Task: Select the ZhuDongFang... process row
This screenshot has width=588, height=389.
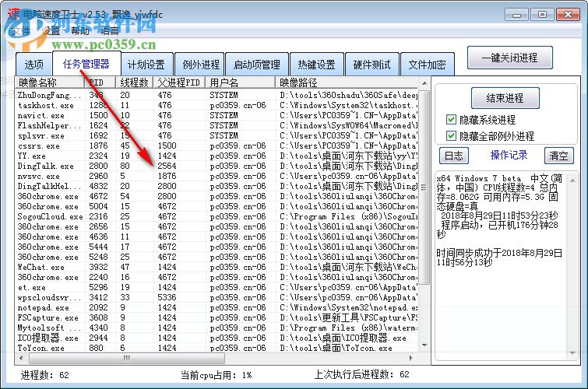Action: click(217, 95)
